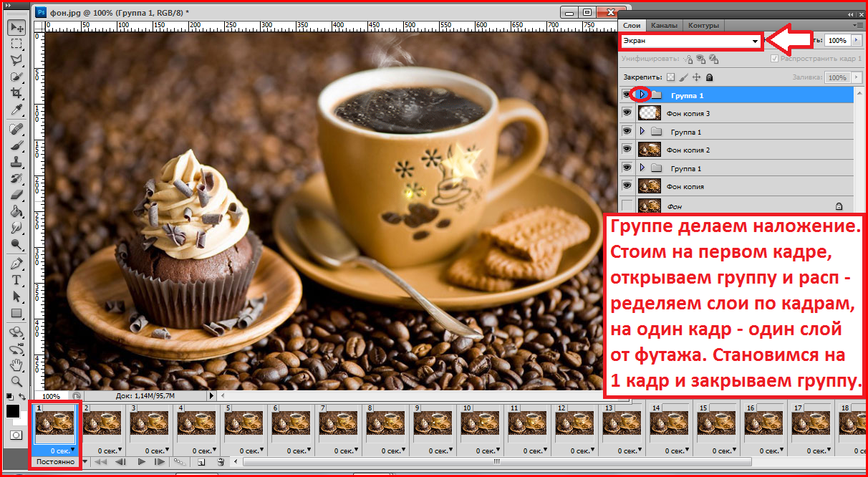Switch to the Слои tab
Screen dimensions: 868x477
pos(632,26)
